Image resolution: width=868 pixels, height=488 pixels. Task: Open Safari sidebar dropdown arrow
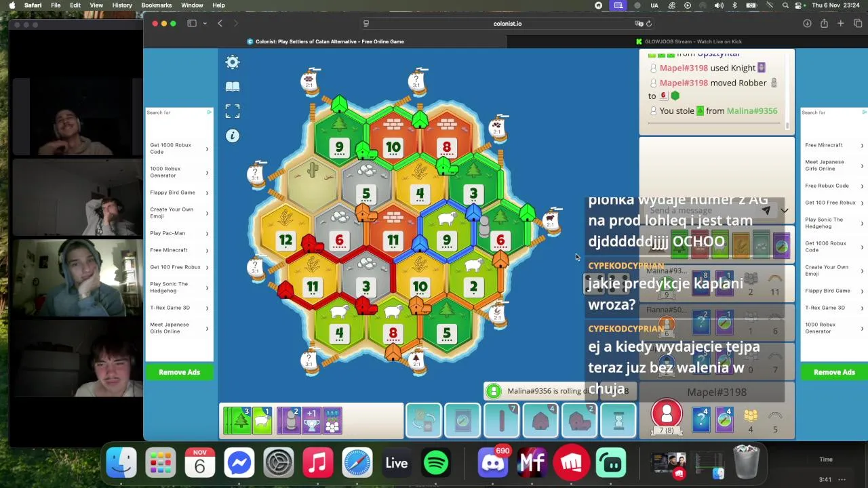[x=205, y=24]
